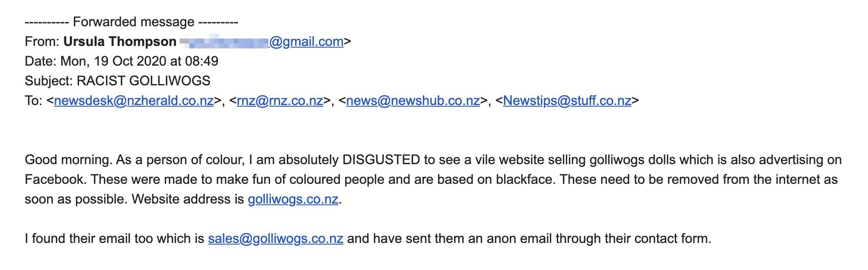This screenshot has height=270, width=868.
Task: Click the Newstips@stuff.co.nz recipient link
Action: pyautogui.click(x=567, y=101)
